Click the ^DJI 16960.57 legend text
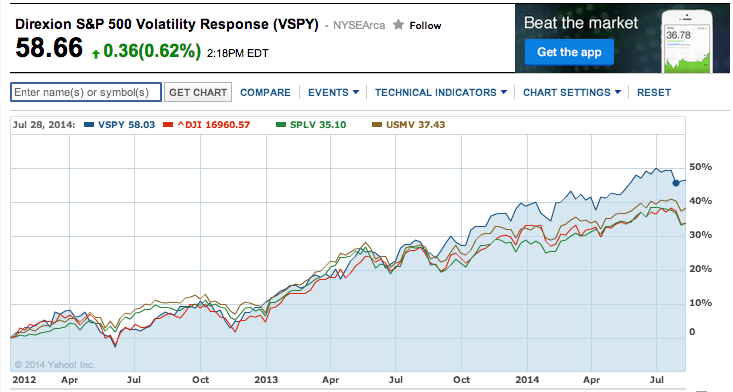Viewport: 733px width, 392px height. pos(214,125)
